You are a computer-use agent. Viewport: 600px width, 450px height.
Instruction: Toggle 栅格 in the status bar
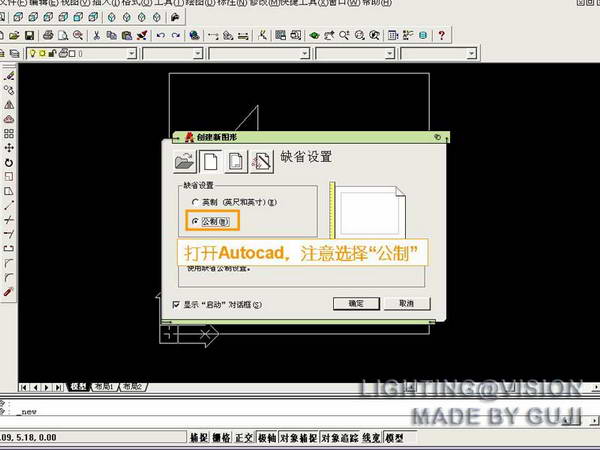point(222,437)
